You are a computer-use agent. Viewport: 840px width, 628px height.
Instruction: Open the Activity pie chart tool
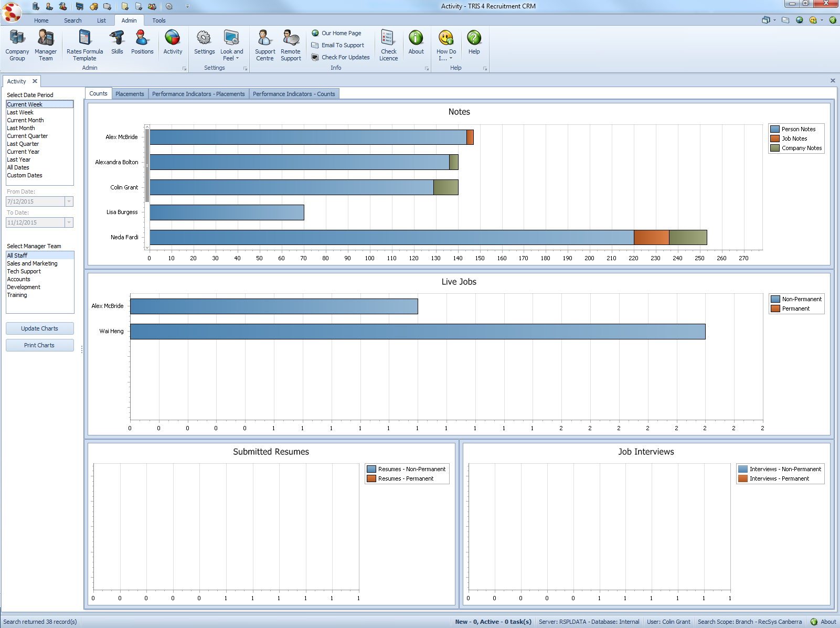173,42
